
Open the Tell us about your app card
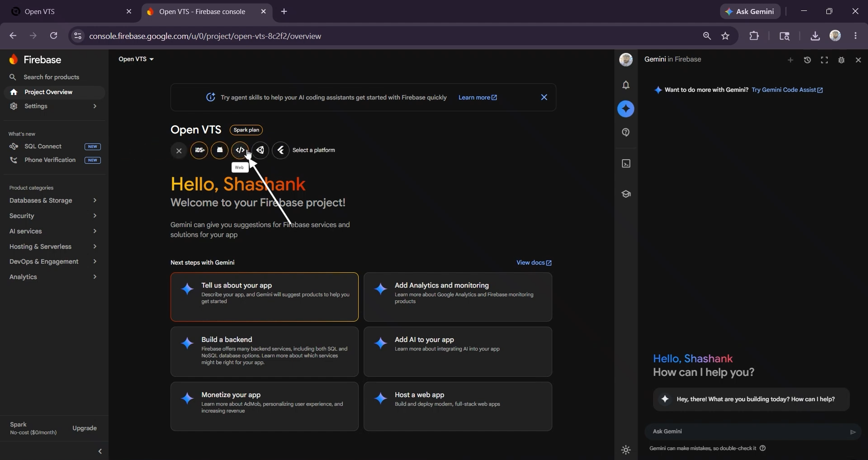pos(265,297)
